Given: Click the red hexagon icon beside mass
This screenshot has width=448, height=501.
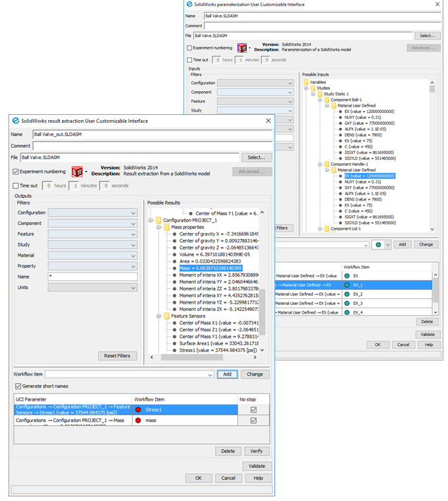Looking at the screenshot, I should coord(139,420).
